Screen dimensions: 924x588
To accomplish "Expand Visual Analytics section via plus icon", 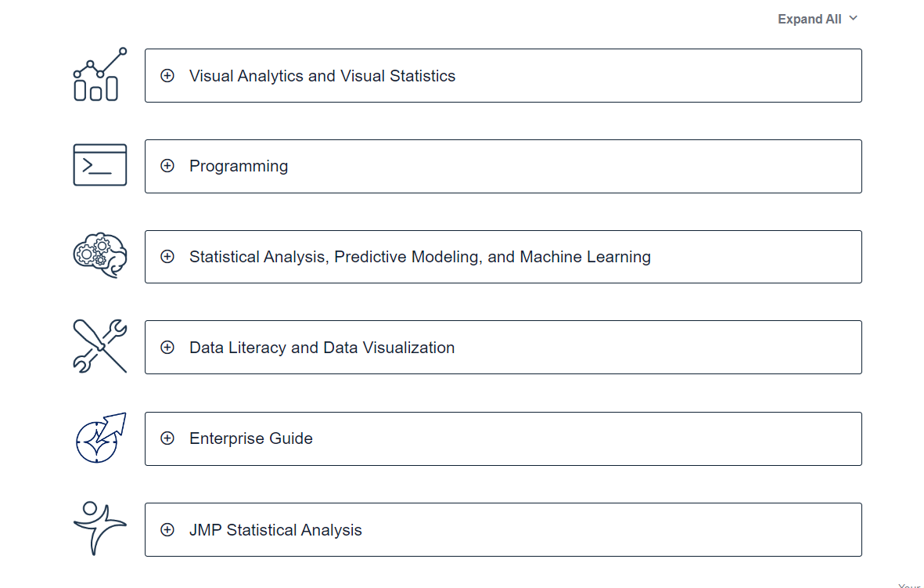I will 167,76.
